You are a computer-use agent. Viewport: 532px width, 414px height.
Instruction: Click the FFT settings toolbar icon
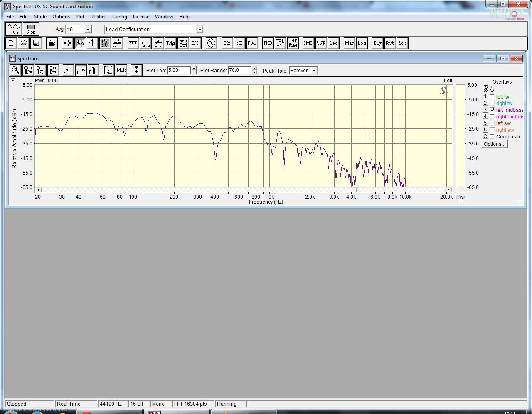tap(133, 43)
